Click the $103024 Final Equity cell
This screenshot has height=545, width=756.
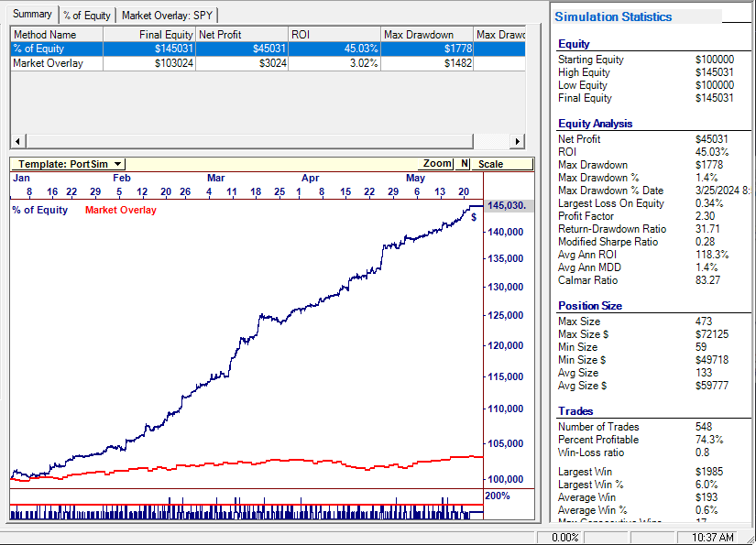tap(149, 63)
